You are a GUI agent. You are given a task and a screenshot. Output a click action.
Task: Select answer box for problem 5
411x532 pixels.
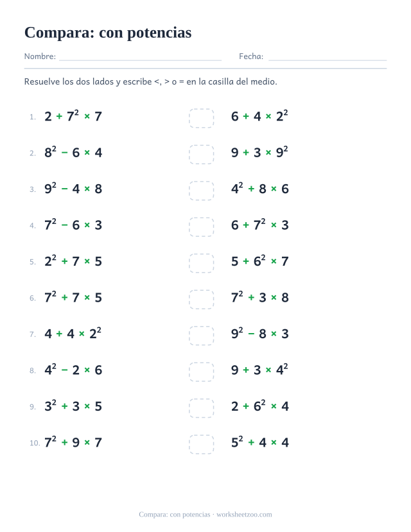202,263
